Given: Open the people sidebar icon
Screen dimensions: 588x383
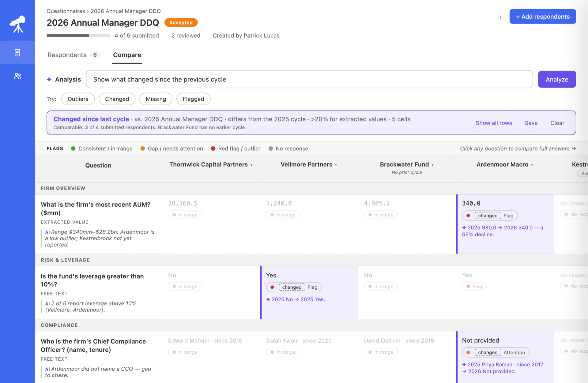Looking at the screenshot, I should click(17, 76).
